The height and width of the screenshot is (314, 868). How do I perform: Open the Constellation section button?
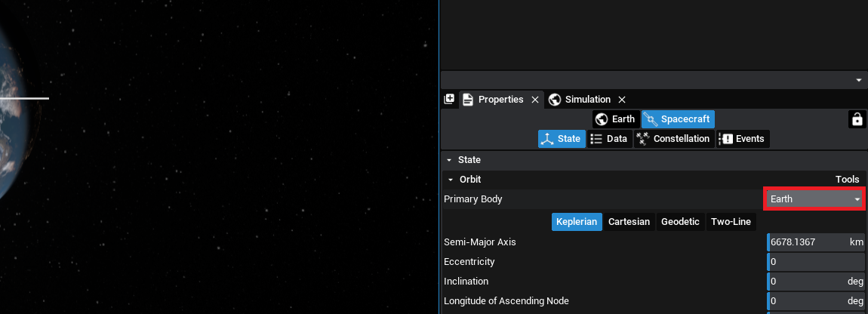click(x=673, y=139)
